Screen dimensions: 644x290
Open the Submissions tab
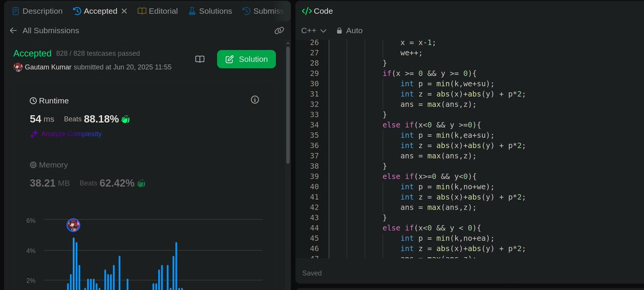coord(263,11)
